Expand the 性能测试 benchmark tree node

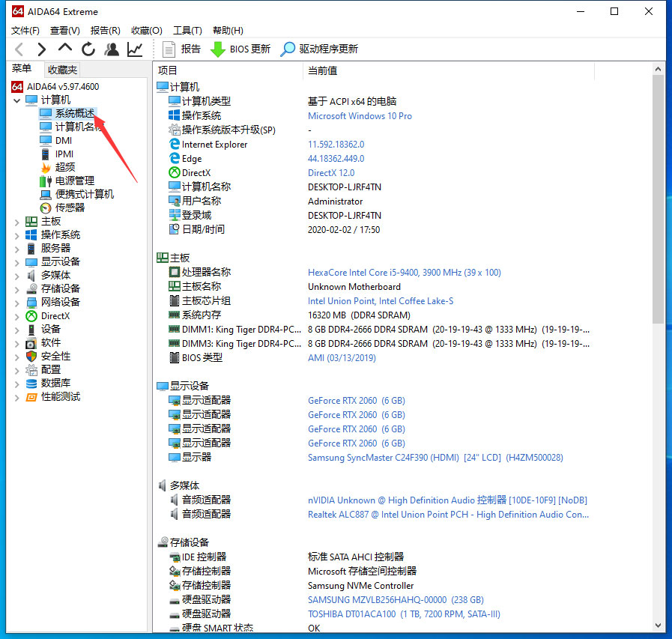point(17,397)
